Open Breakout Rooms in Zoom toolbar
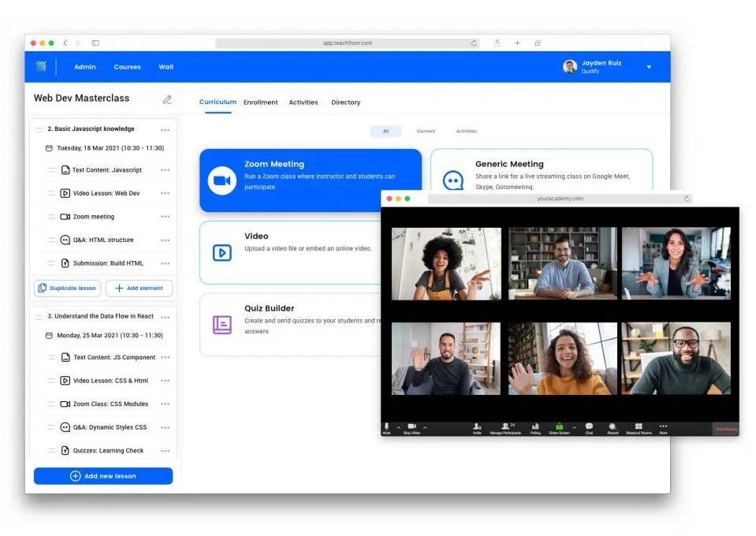 pos(639,428)
